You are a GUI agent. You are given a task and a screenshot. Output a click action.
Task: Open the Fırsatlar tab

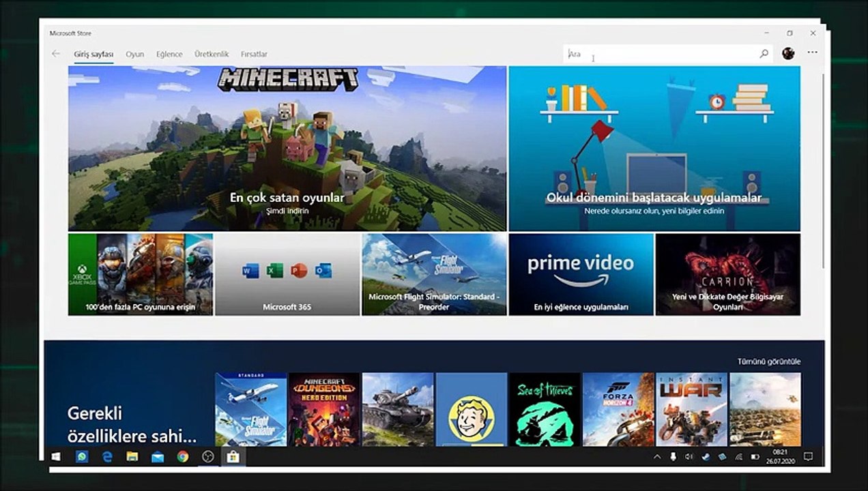254,54
